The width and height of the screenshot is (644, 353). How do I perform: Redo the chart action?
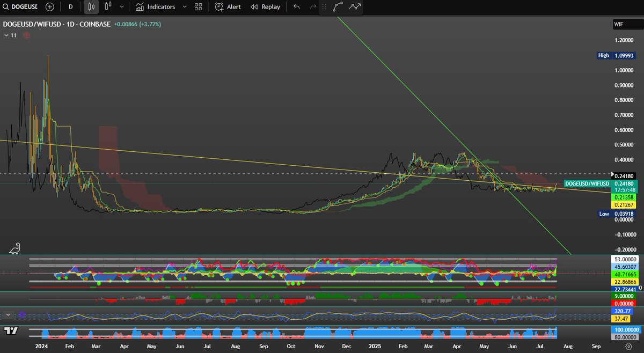(313, 7)
